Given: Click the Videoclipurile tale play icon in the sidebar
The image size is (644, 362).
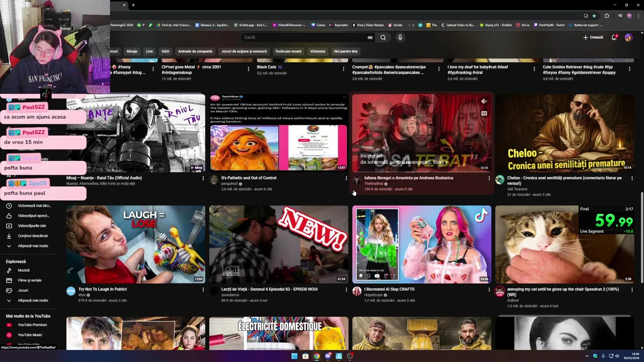Looking at the screenshot, I should click(x=9, y=226).
